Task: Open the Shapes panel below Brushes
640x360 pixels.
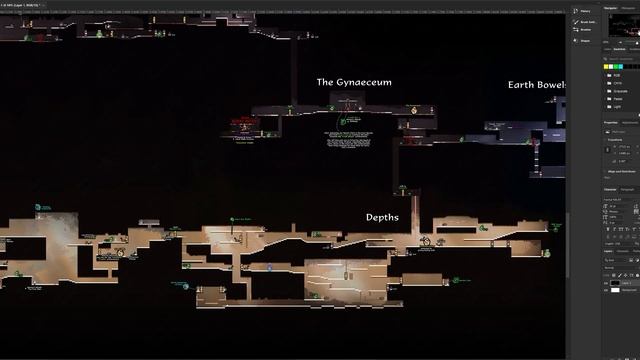Action: coord(582,41)
